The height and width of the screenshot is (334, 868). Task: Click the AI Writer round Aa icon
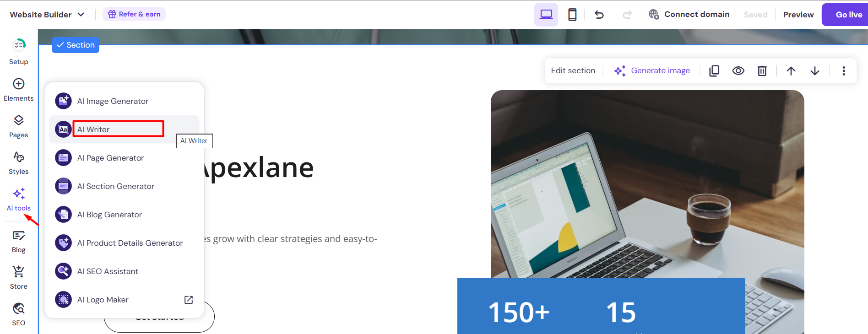tap(63, 129)
